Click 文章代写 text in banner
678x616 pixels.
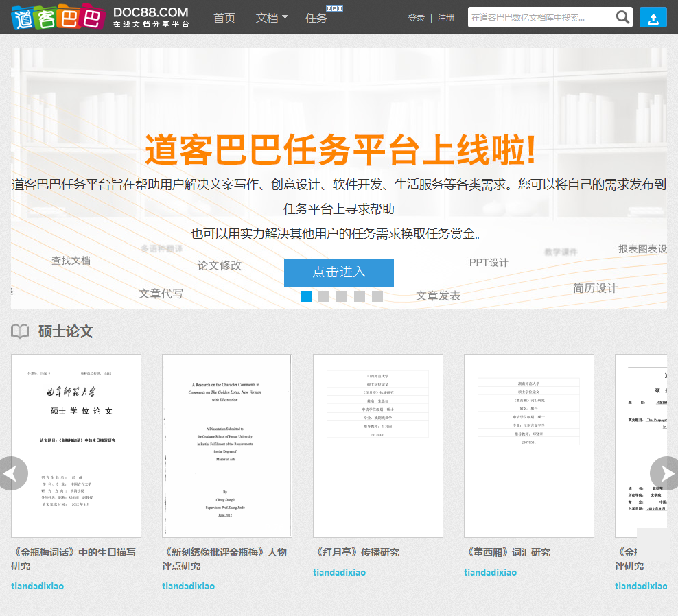tap(161, 294)
